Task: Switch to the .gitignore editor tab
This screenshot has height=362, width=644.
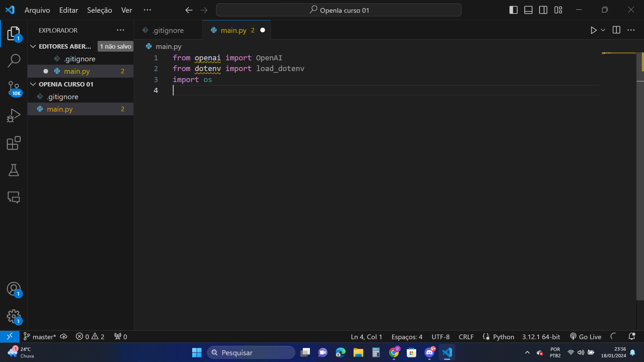Action: (168, 30)
